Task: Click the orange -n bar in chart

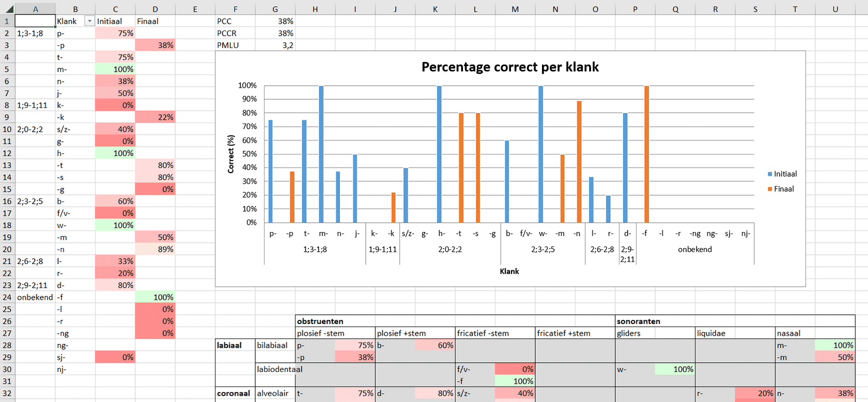Action: pos(579,162)
